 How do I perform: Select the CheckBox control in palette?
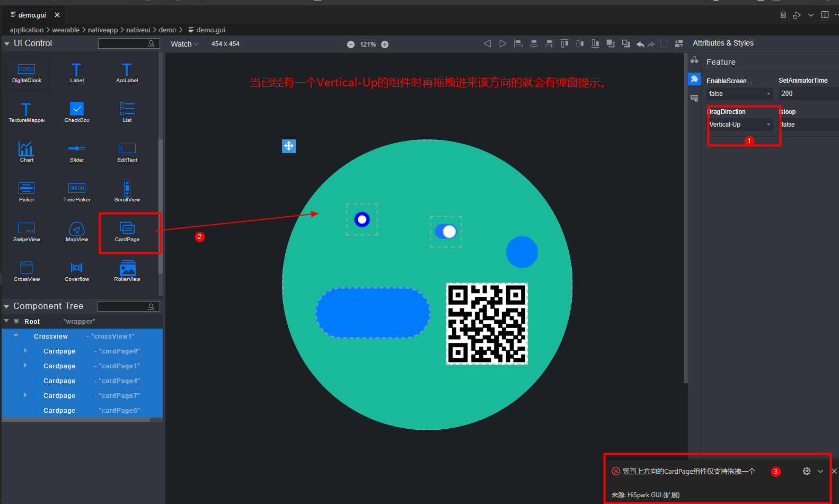click(x=77, y=109)
